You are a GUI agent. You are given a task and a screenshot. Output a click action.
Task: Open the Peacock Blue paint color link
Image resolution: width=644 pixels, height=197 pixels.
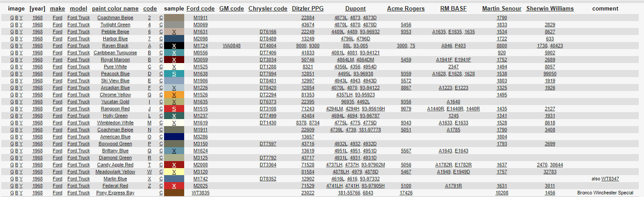tap(115, 74)
